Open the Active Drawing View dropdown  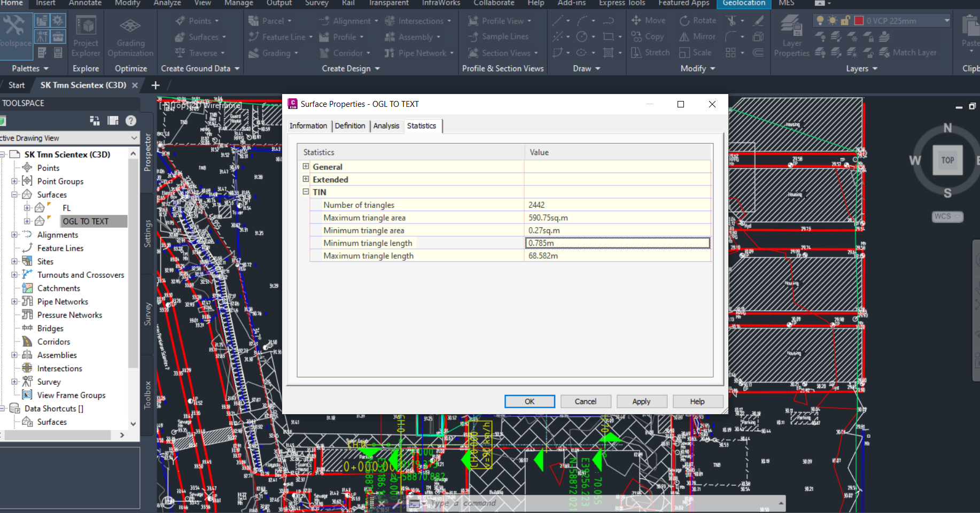coord(134,138)
